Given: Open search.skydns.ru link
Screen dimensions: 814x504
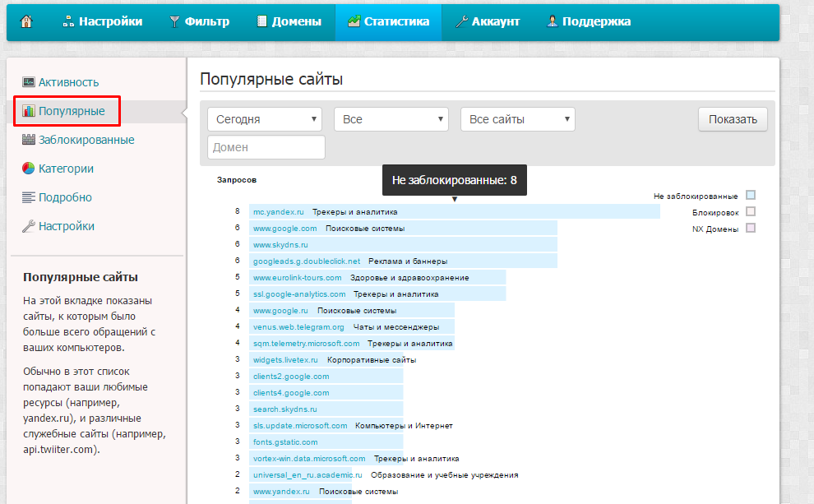Looking at the screenshot, I should [x=285, y=409].
